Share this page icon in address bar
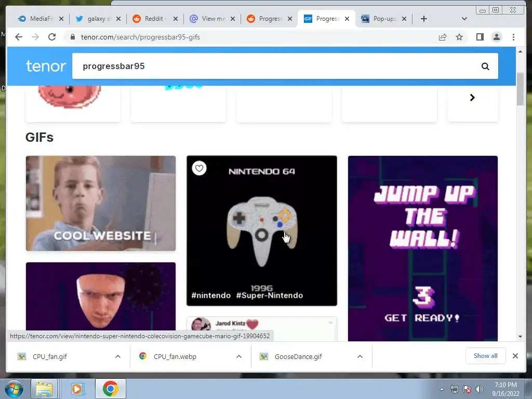This screenshot has width=532, height=399. click(x=443, y=37)
